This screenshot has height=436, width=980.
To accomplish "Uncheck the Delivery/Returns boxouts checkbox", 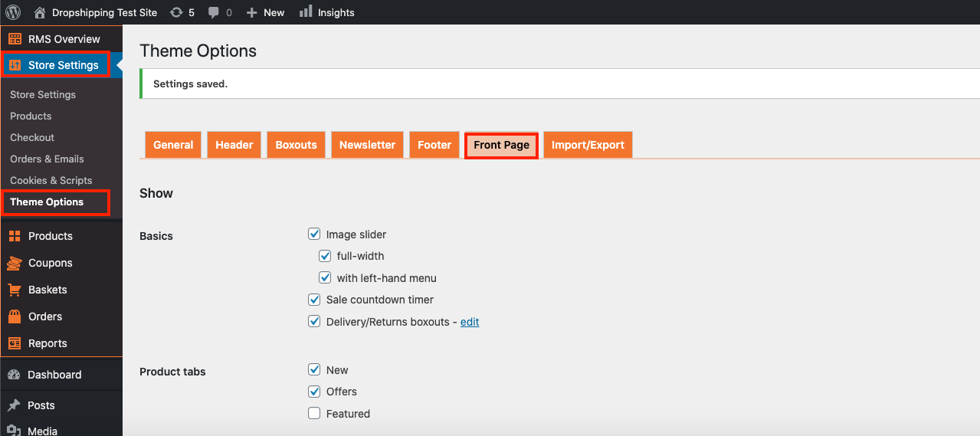I will (x=314, y=322).
